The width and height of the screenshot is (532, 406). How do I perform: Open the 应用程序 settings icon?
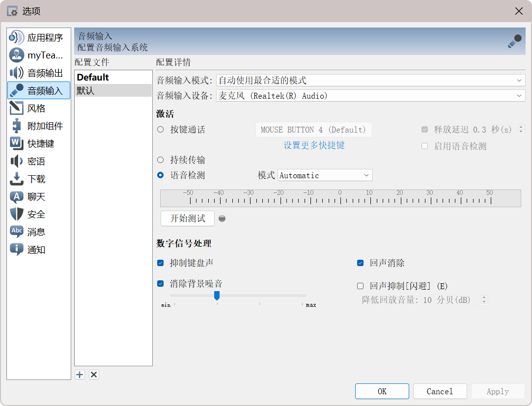(17, 38)
